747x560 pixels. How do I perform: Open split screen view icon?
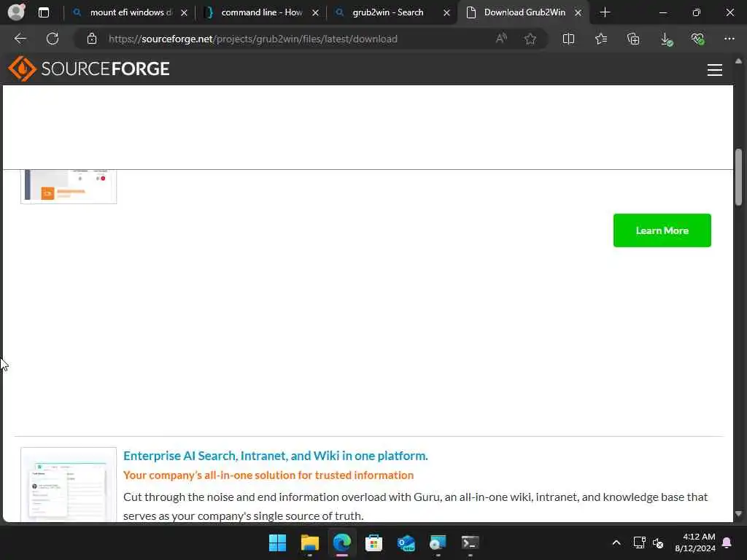coord(568,39)
